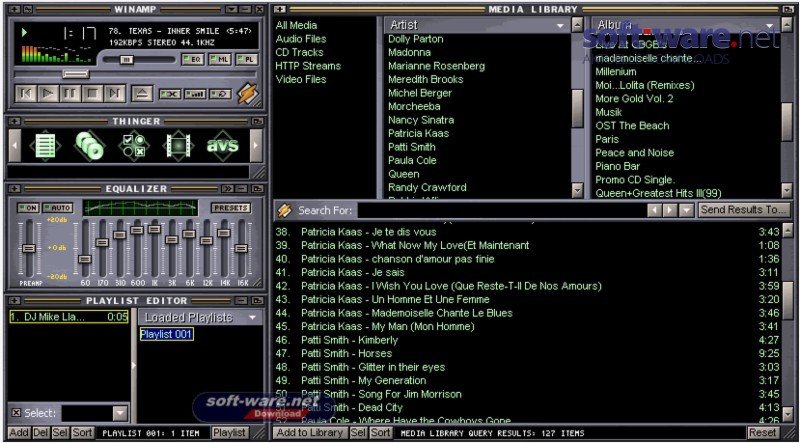Click the Previous track button in Winamp
The width and height of the screenshot is (800, 443).
click(x=26, y=93)
